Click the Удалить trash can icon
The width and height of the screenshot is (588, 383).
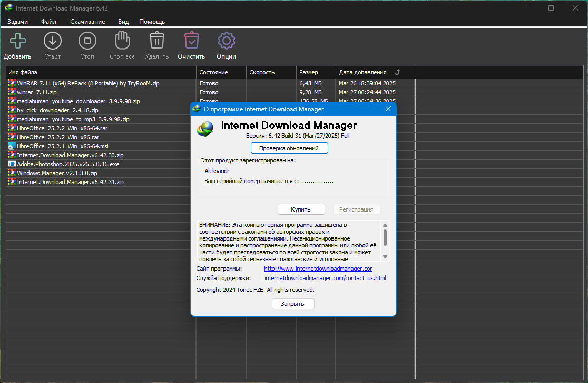[x=157, y=41]
